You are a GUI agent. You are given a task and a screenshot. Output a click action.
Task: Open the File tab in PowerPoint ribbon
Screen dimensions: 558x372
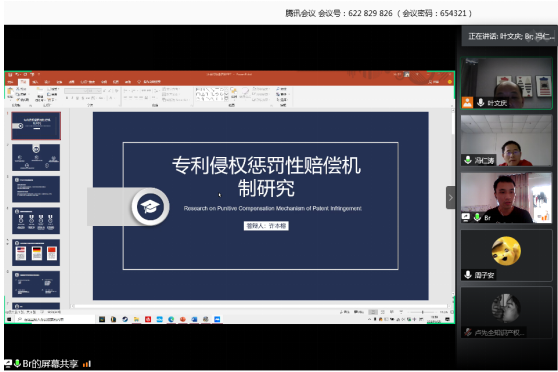[10, 82]
